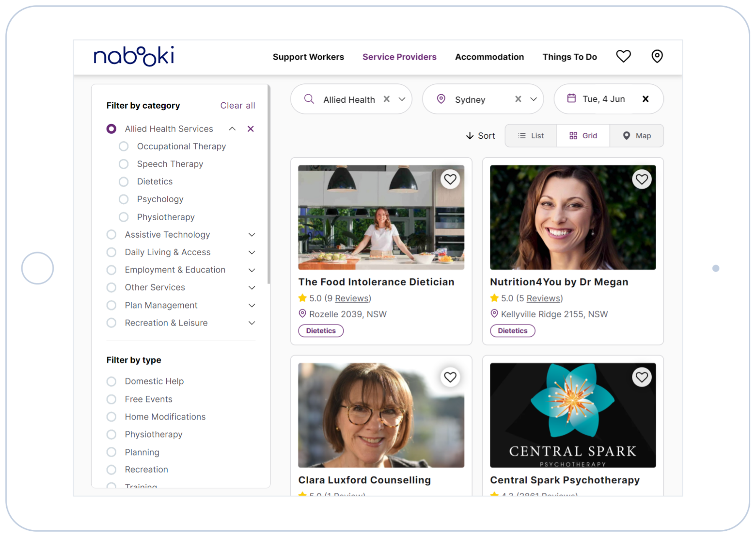The height and width of the screenshot is (537, 756).
Task: Click the calendar icon in date field
Action: (x=571, y=99)
